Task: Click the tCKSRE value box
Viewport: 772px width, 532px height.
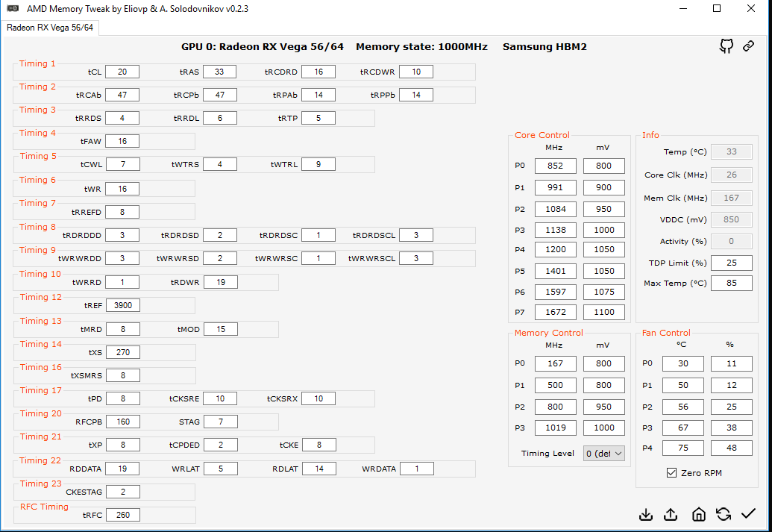Action: tap(220, 398)
